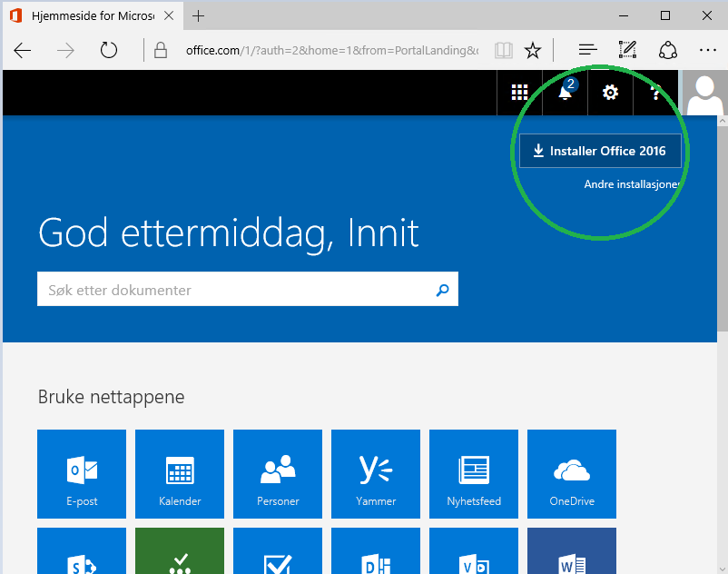Click the vertical scrollbar thumb
Image resolution: width=728 pixels, height=574 pixels.
pos(723,229)
